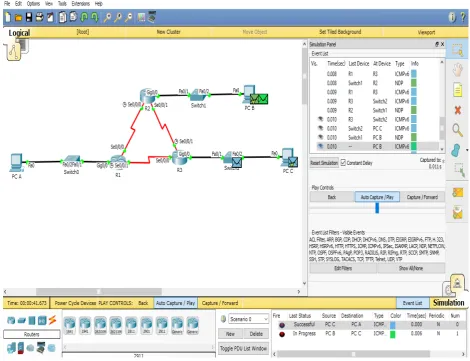Toggle visibility eye of R3 to Switch2 event
Image resolution: width=470 pixels, height=361 pixels.
(320, 119)
